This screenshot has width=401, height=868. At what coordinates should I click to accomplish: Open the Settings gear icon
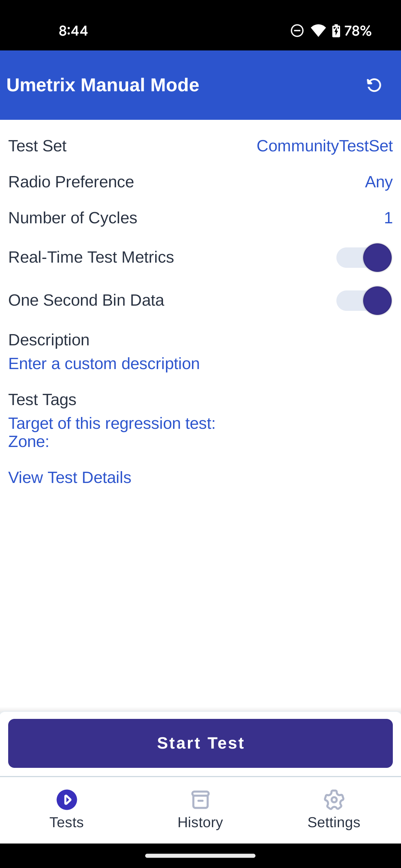tap(334, 800)
